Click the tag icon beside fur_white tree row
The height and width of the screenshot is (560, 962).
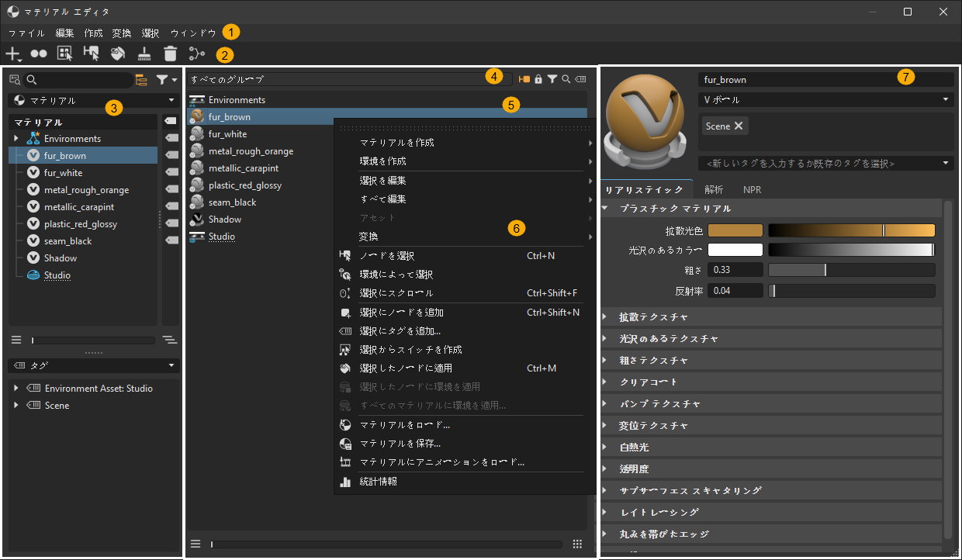[x=171, y=172]
